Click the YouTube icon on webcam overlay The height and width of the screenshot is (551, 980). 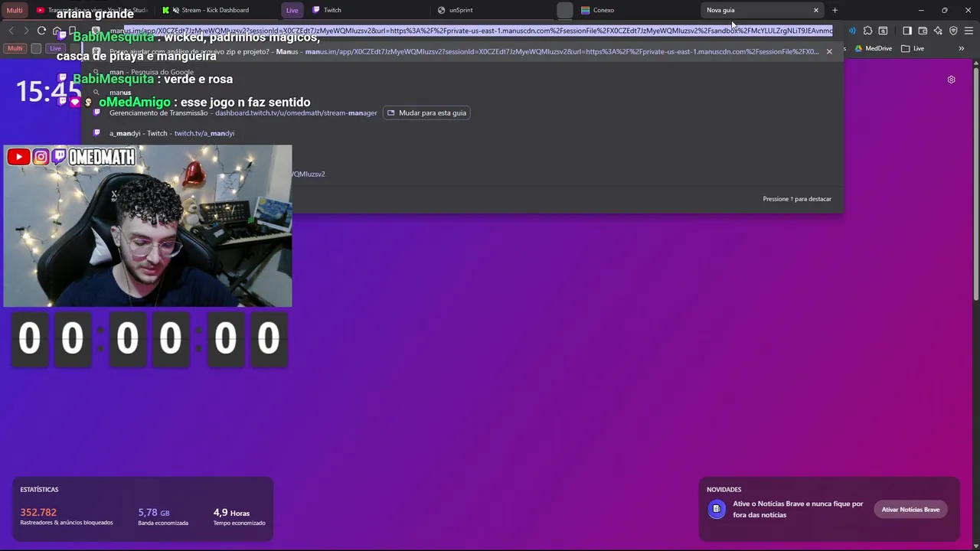18,157
